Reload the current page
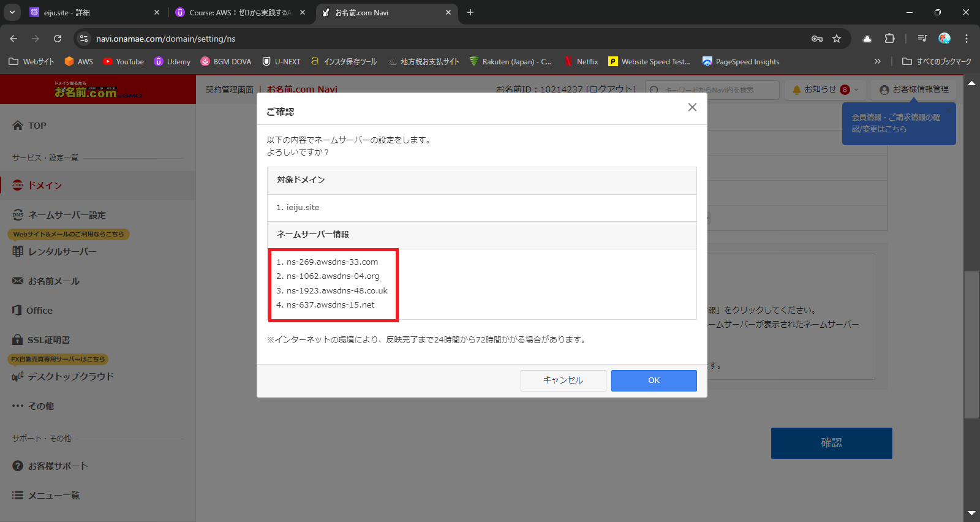 point(58,39)
